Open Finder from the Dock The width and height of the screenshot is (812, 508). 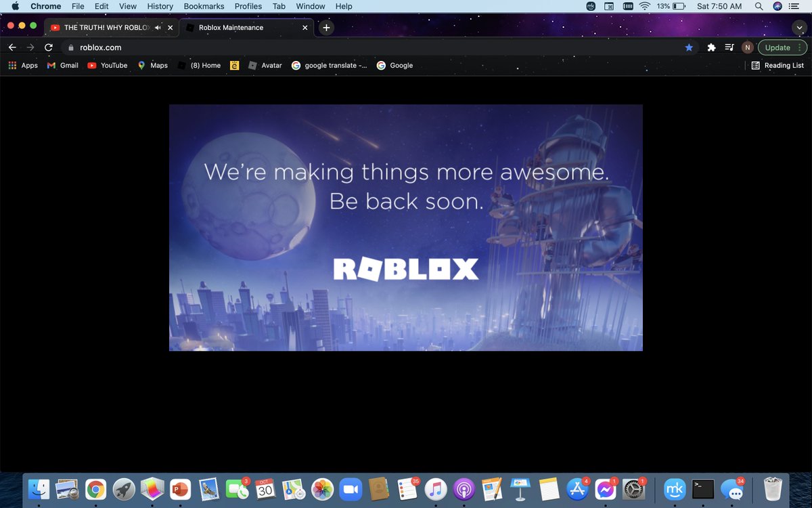(40, 489)
